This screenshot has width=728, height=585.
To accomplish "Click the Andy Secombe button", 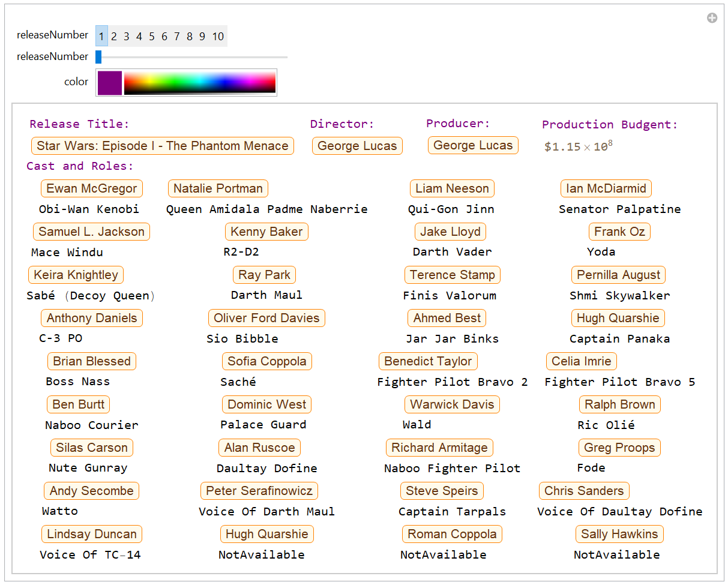I will (x=91, y=491).
